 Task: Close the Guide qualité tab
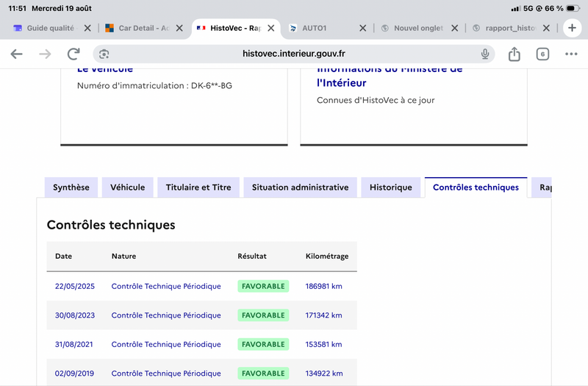87,28
